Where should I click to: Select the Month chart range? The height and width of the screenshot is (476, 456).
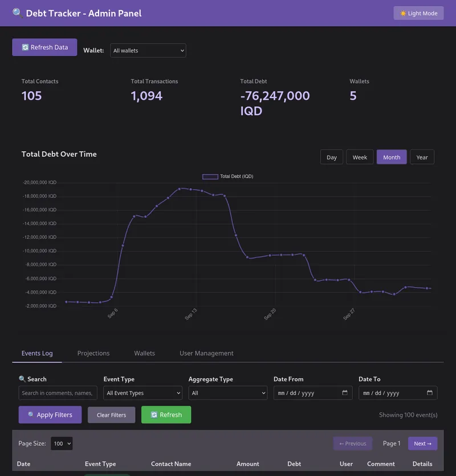point(392,157)
